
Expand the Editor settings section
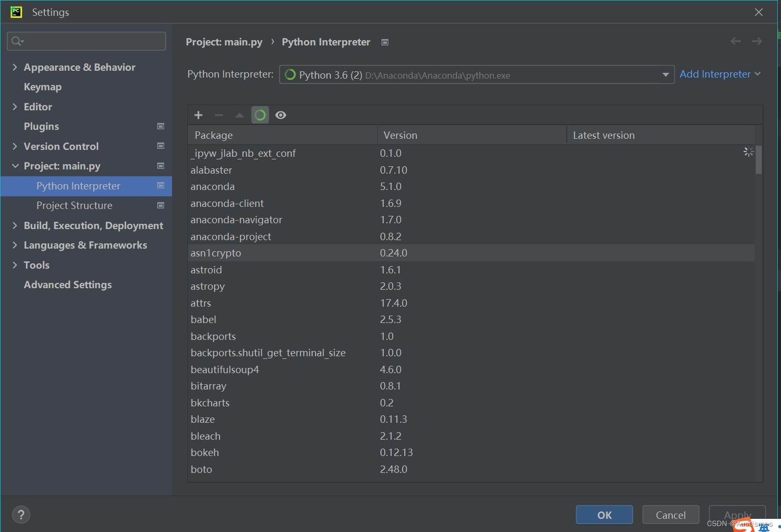pyautogui.click(x=15, y=107)
